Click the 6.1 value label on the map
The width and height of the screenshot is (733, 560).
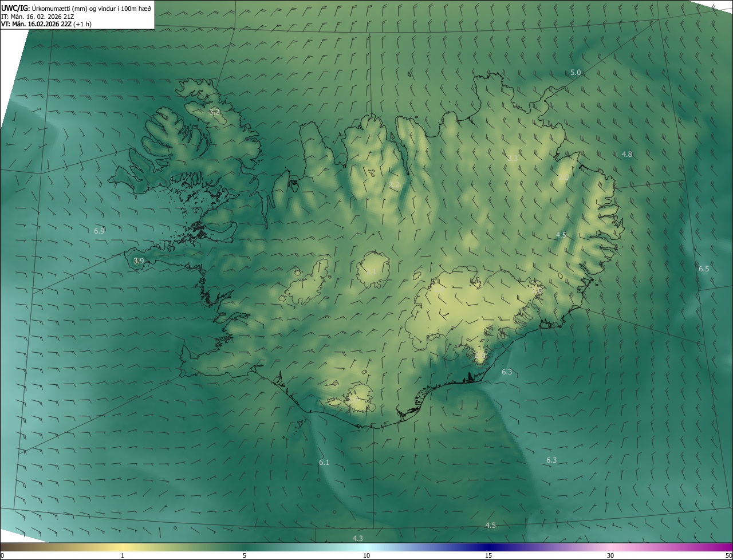click(324, 463)
